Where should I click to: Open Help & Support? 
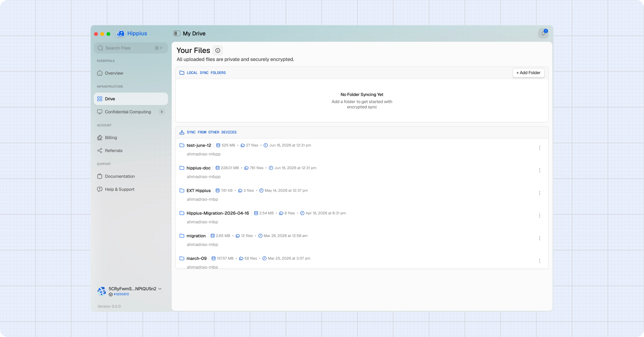coord(131,189)
